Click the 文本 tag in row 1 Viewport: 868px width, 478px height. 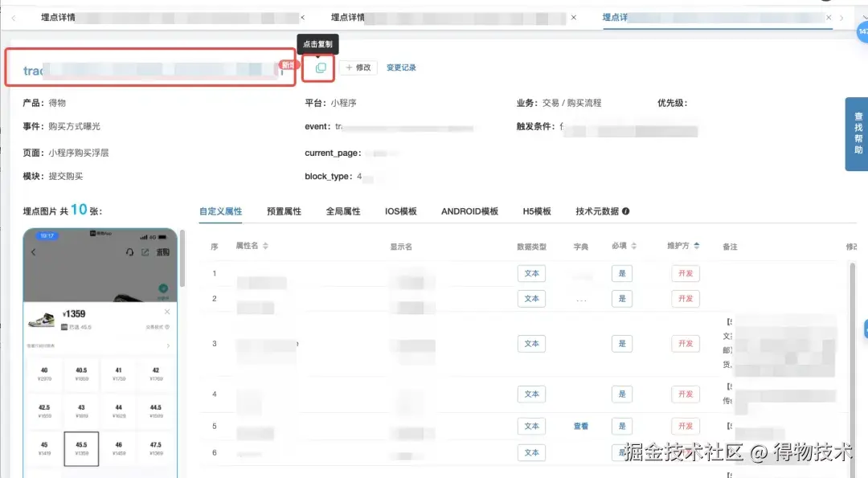click(531, 273)
